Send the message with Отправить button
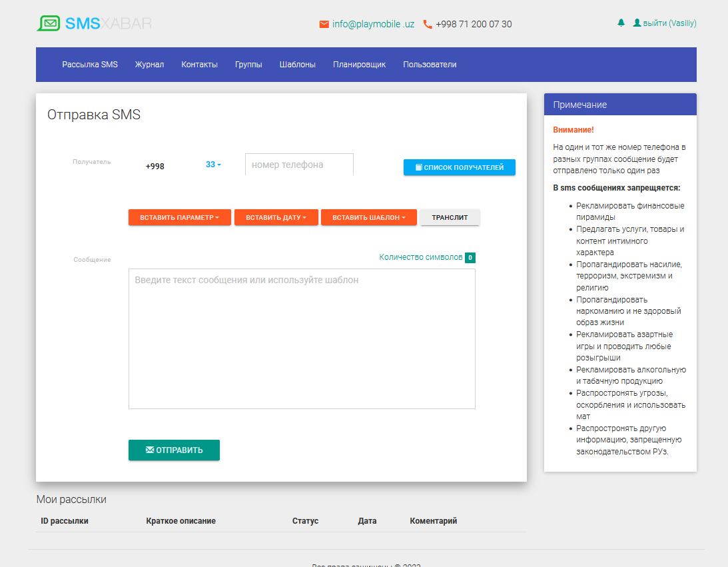The image size is (728, 567). 174,450
